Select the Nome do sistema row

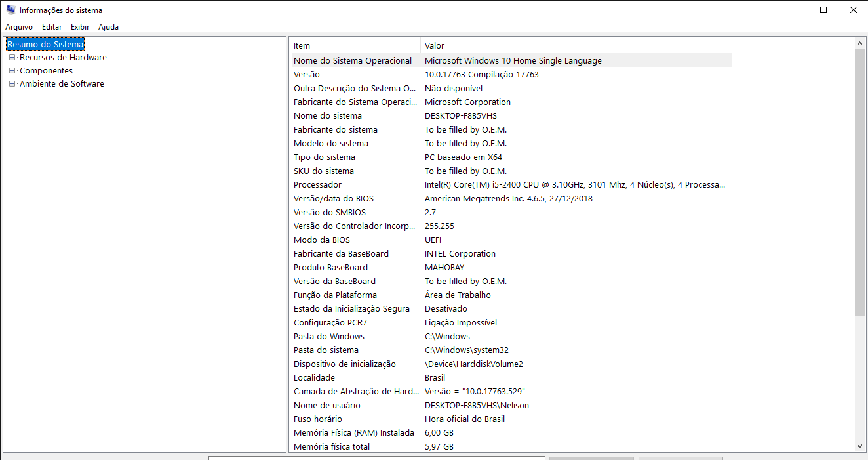pyautogui.click(x=511, y=115)
